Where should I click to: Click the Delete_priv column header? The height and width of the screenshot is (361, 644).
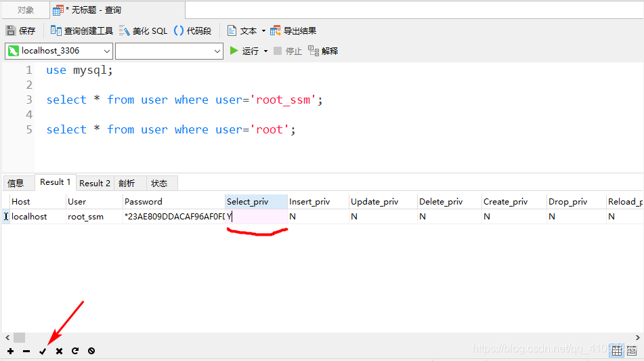pos(450,202)
